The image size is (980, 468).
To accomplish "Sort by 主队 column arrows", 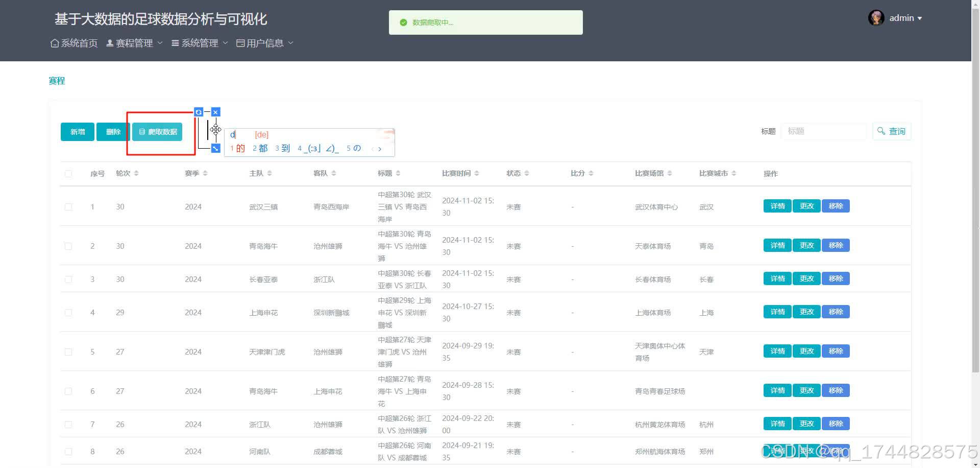I will [269, 174].
